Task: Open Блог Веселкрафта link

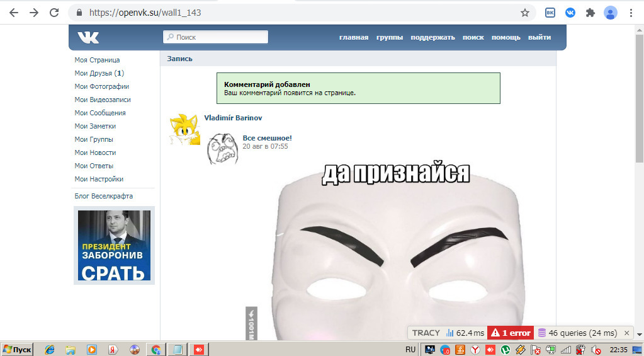Action: 104,196
